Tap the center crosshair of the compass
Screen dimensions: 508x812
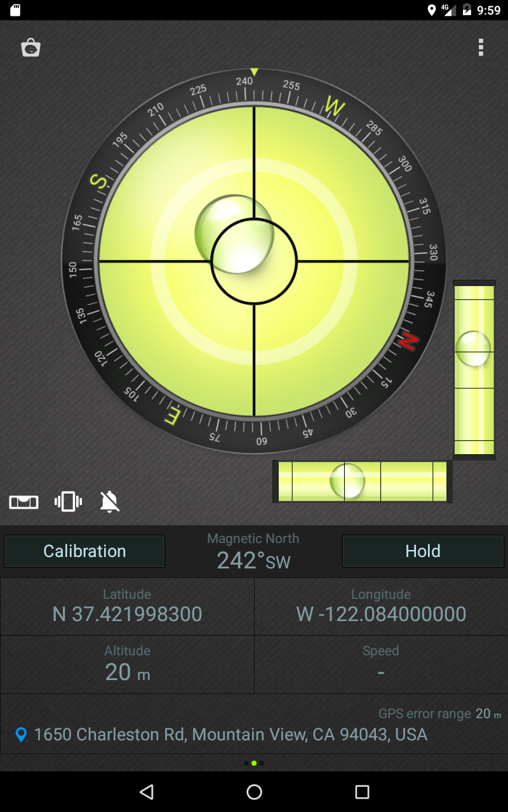[x=254, y=260]
